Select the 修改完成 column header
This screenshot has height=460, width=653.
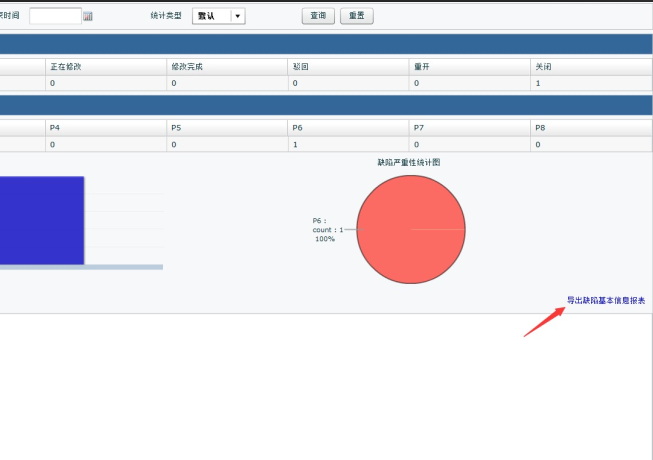coord(187,67)
